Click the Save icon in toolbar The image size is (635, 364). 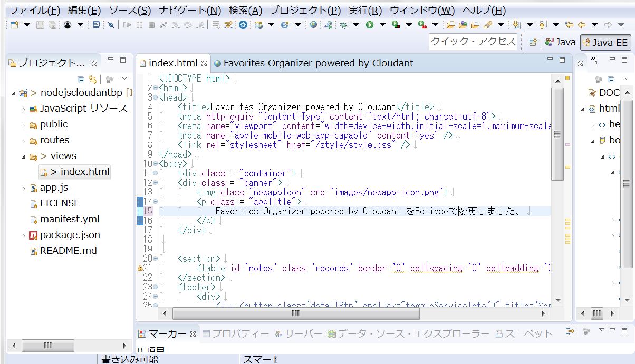[x=41, y=25]
